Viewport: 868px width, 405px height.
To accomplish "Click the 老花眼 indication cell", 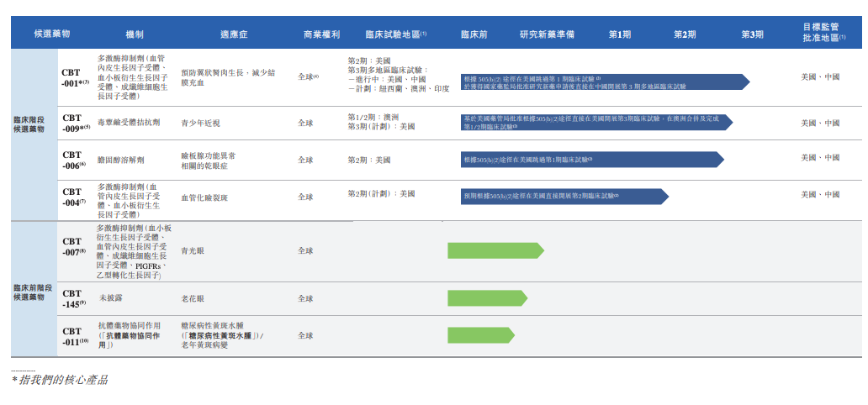I will (193, 298).
